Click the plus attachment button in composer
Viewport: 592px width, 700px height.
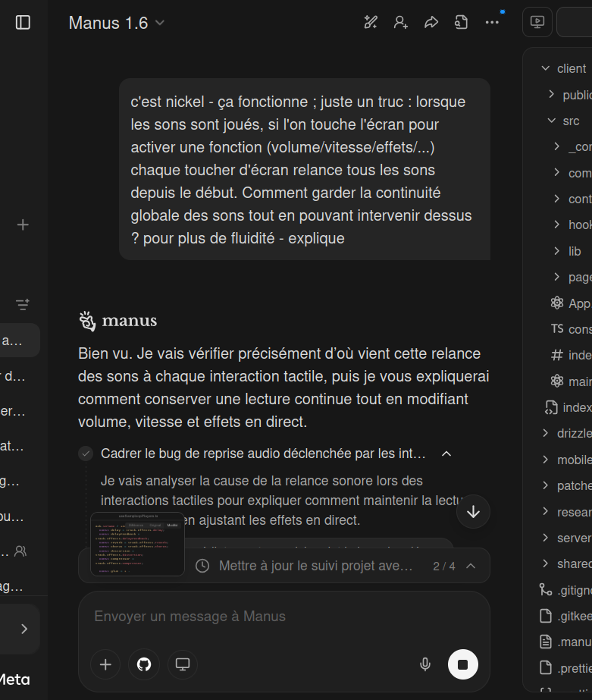pos(105,665)
